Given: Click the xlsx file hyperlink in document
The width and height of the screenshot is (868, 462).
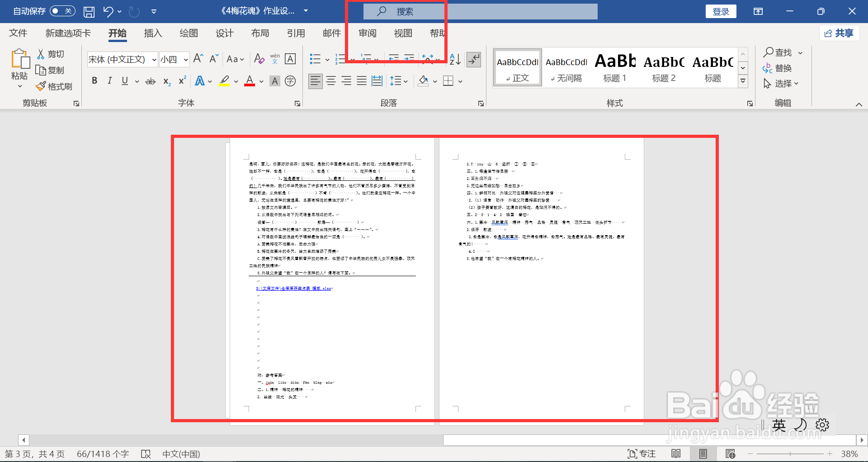Looking at the screenshot, I should [x=294, y=288].
